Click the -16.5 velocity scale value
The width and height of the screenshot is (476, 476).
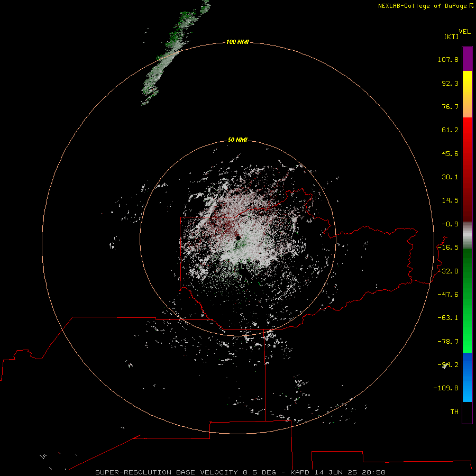tap(448, 248)
